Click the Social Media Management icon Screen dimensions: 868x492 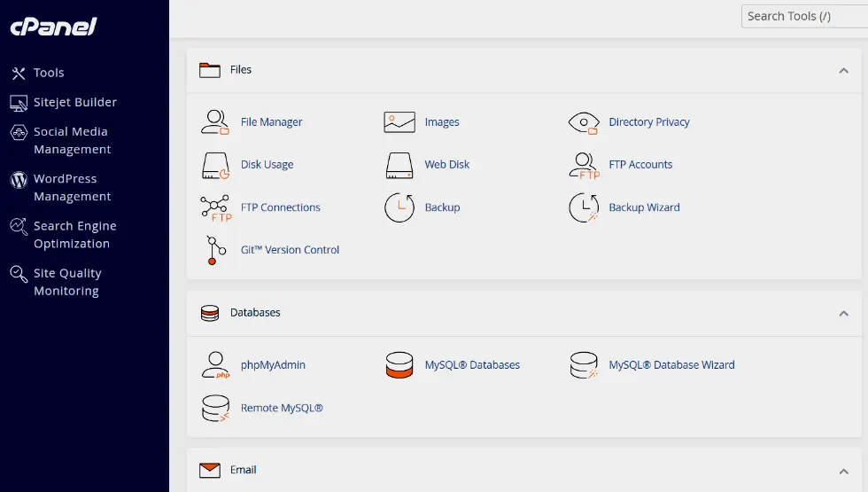[19, 132]
